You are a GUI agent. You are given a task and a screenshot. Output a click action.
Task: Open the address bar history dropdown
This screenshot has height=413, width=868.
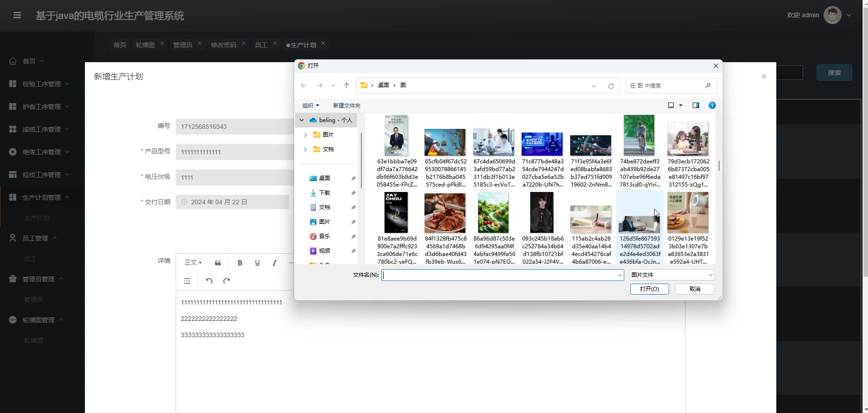(x=593, y=86)
